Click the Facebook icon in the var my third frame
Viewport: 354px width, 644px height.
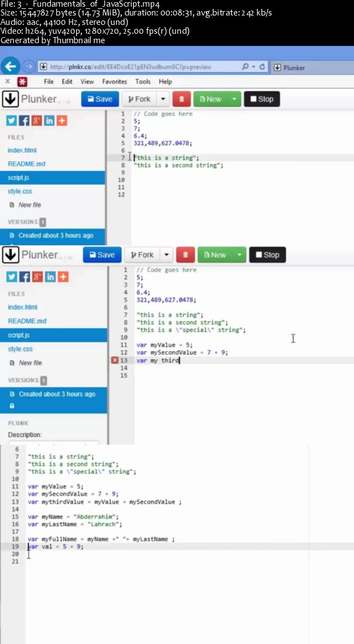coord(24,277)
